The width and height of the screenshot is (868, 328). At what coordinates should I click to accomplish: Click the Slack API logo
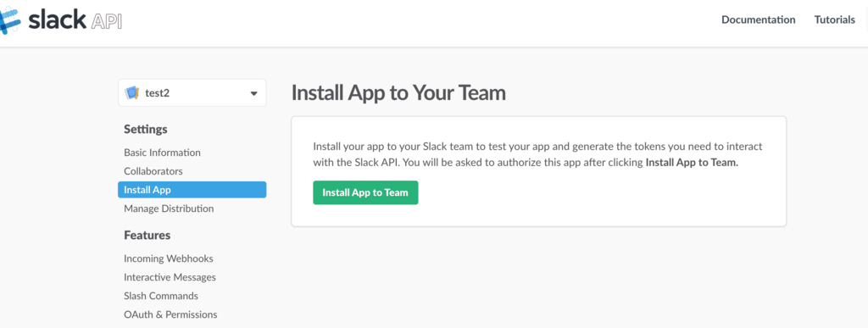pyautogui.click(x=61, y=20)
